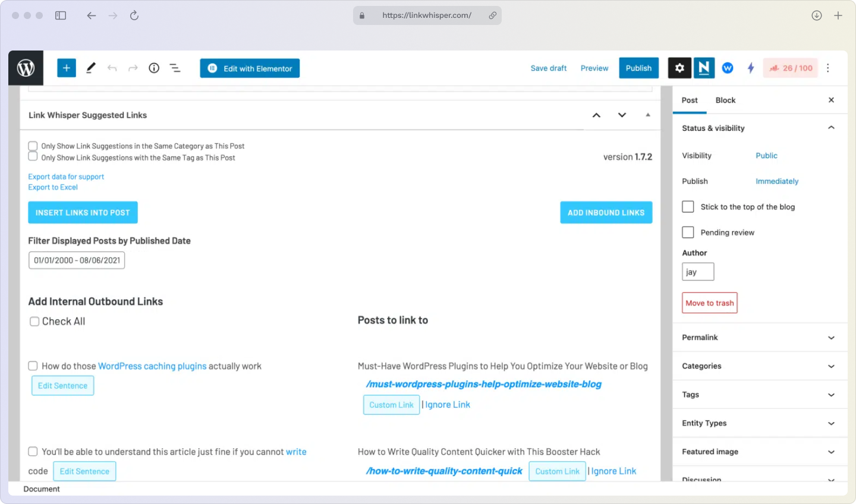Switch to the Block tab

click(x=725, y=100)
